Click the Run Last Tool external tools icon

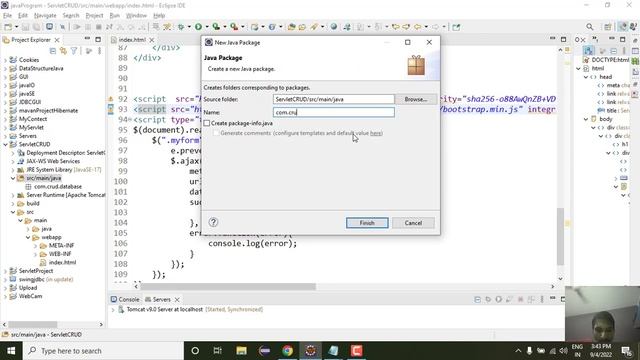click(234, 27)
